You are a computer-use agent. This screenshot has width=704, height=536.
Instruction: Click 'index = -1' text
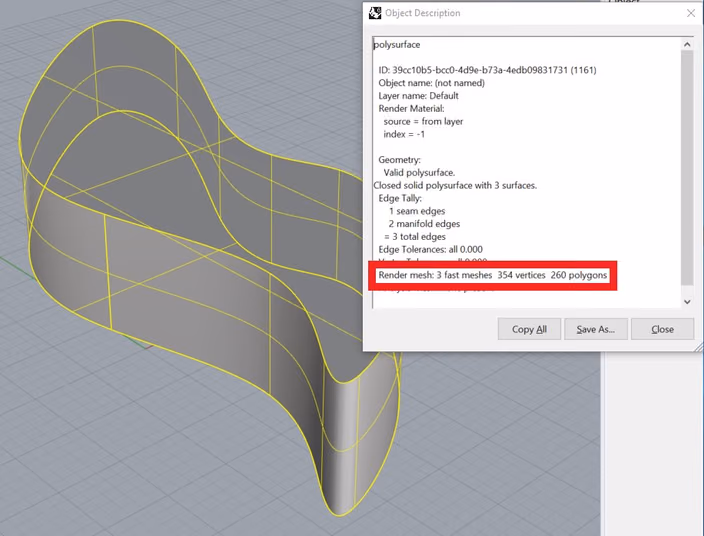(x=404, y=134)
